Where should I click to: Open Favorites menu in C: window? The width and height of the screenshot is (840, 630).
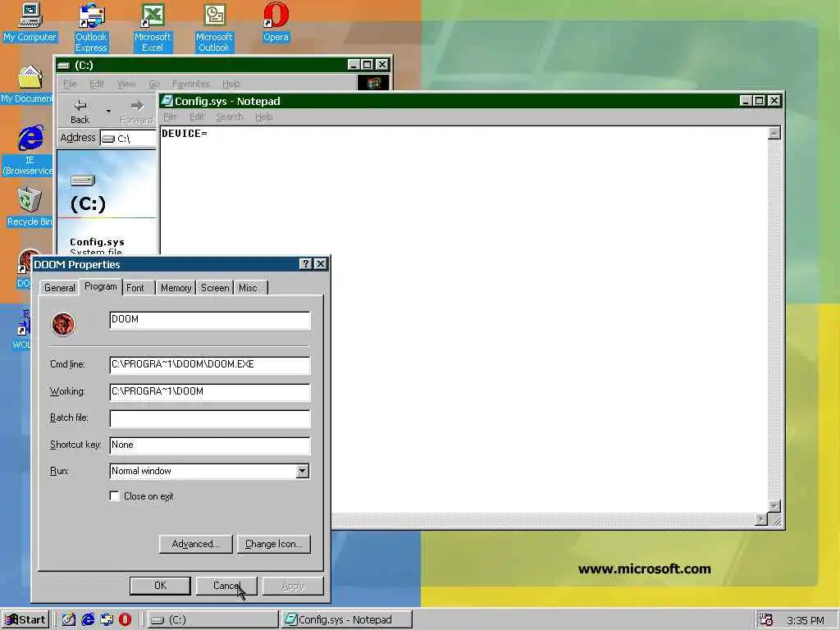(190, 84)
